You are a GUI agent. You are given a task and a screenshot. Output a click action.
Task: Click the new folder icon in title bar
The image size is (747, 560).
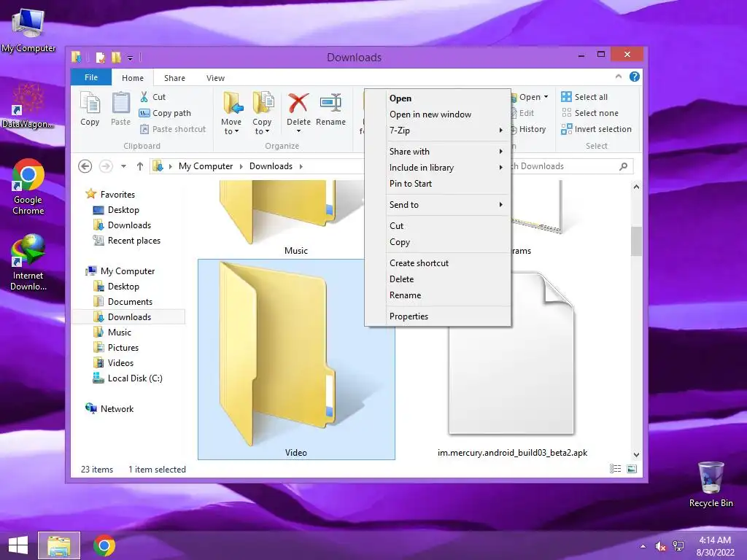[116, 58]
